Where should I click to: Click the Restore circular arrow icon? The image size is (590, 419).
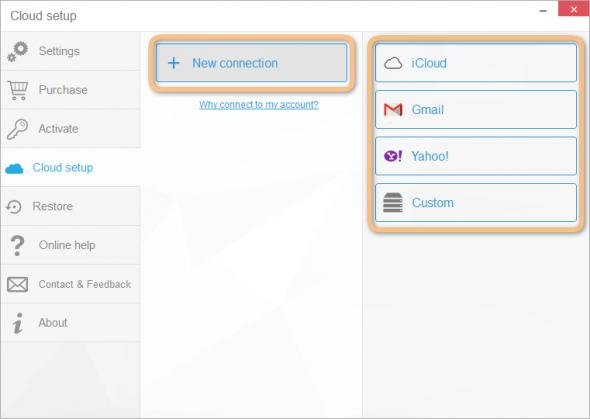click(14, 206)
